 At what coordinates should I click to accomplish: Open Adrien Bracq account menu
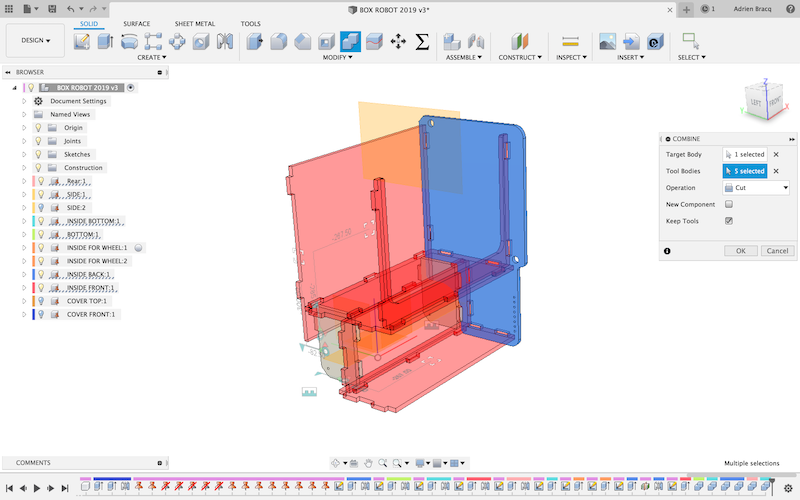coord(753,9)
